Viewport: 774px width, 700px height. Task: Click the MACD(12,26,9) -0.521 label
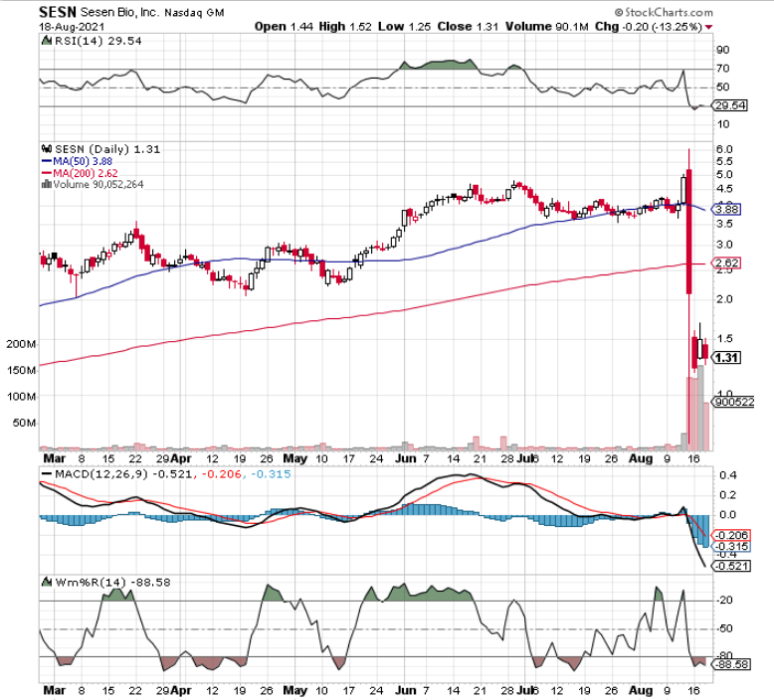click(x=123, y=474)
